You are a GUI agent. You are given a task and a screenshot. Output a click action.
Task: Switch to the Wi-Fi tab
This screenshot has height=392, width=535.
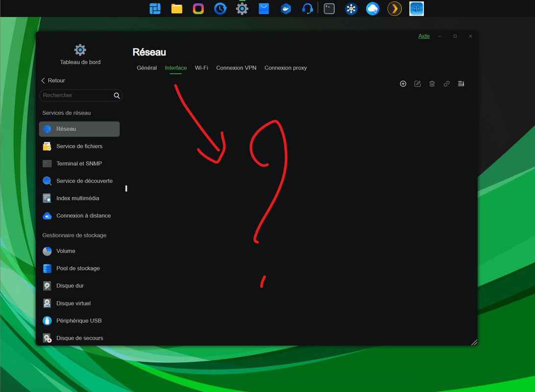pos(201,68)
